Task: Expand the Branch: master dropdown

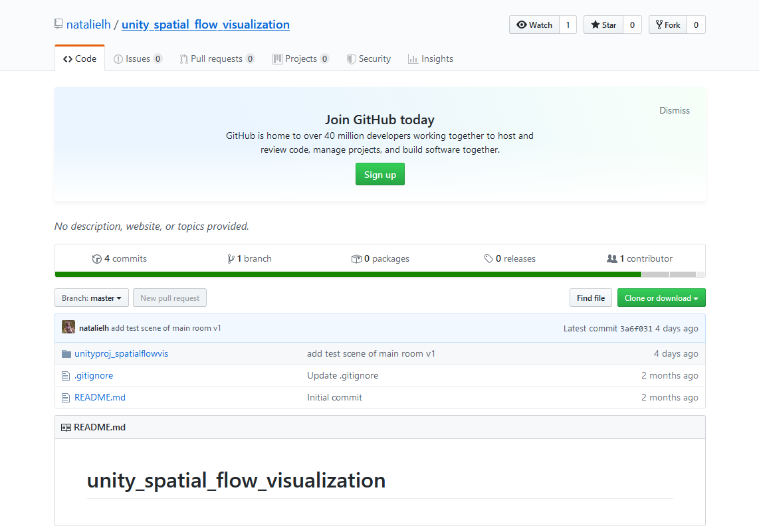Action: click(x=92, y=298)
